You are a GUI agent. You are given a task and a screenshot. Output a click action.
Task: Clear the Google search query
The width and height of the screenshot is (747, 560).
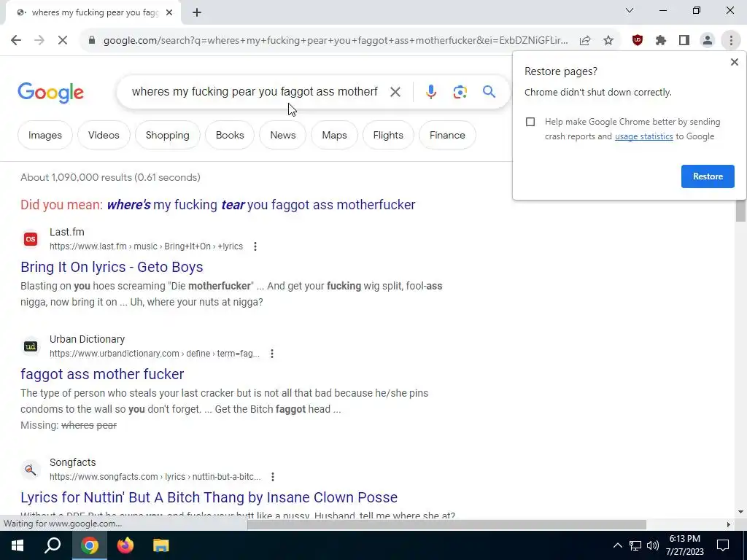(x=395, y=92)
